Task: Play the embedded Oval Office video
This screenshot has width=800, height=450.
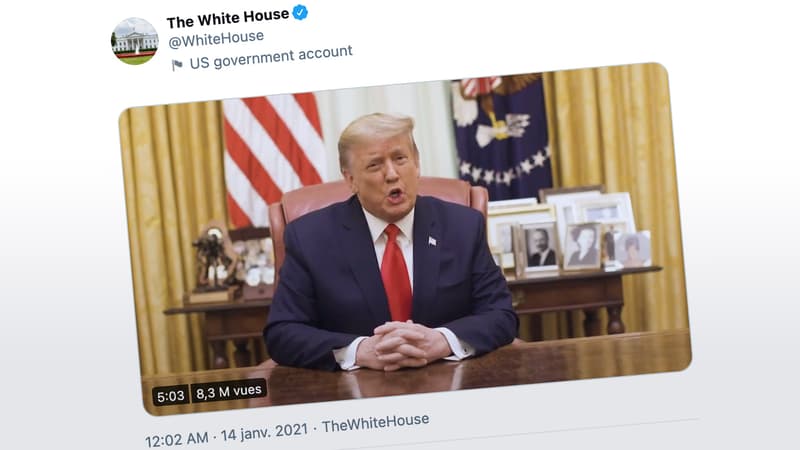Action: pos(405,239)
